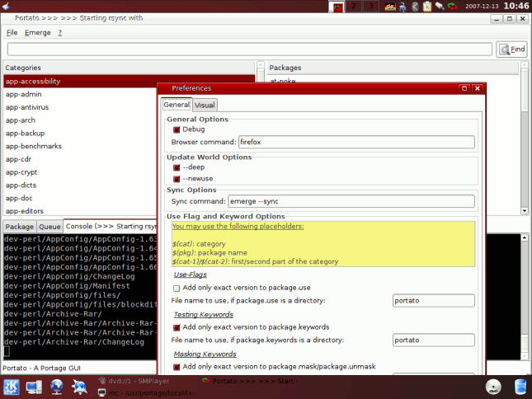The width and height of the screenshot is (532, 399).
Task: Select app-arch category
Action: pos(80,120)
